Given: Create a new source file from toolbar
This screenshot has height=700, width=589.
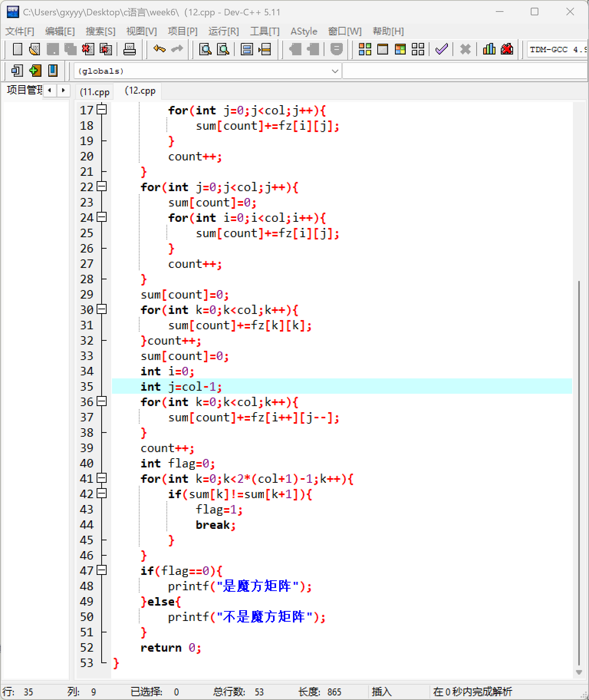Looking at the screenshot, I should 17,49.
